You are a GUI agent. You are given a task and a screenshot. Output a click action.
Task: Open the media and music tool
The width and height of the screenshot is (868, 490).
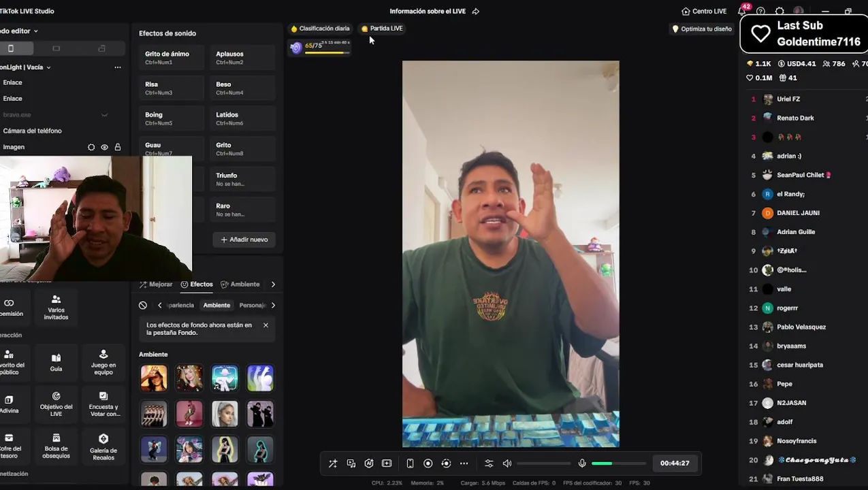pyautogui.click(x=351, y=463)
